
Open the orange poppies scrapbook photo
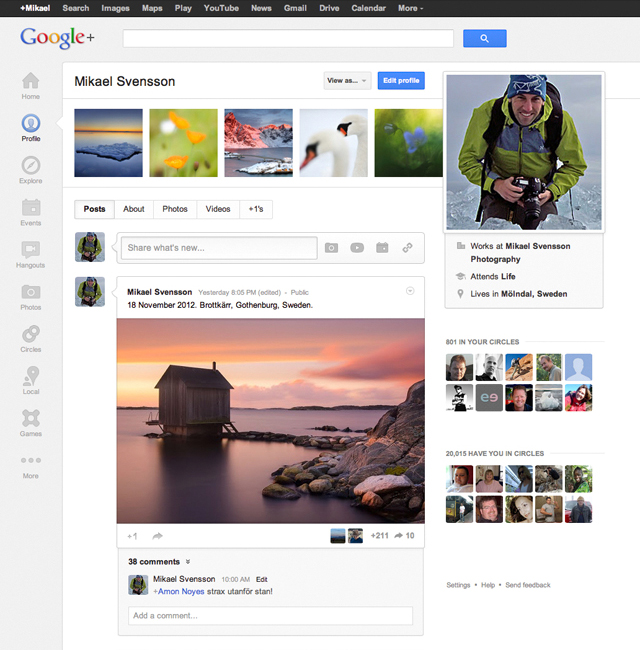pyautogui.click(x=184, y=143)
